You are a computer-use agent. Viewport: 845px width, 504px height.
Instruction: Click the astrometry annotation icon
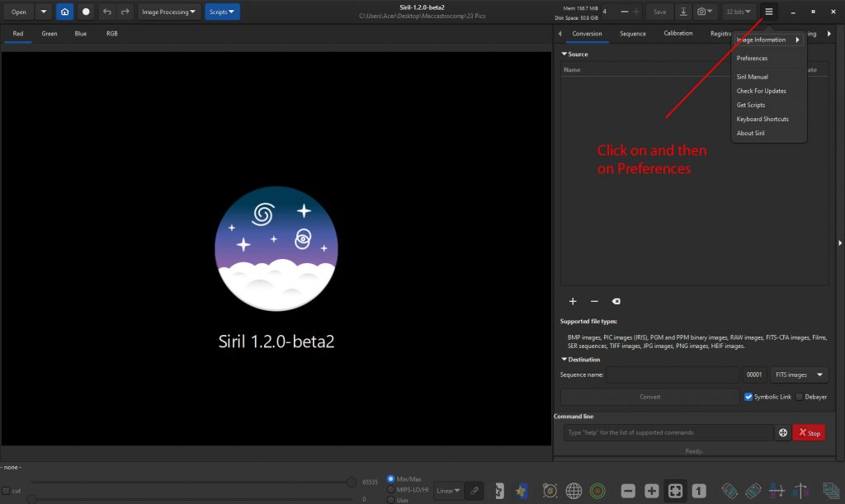click(x=550, y=491)
